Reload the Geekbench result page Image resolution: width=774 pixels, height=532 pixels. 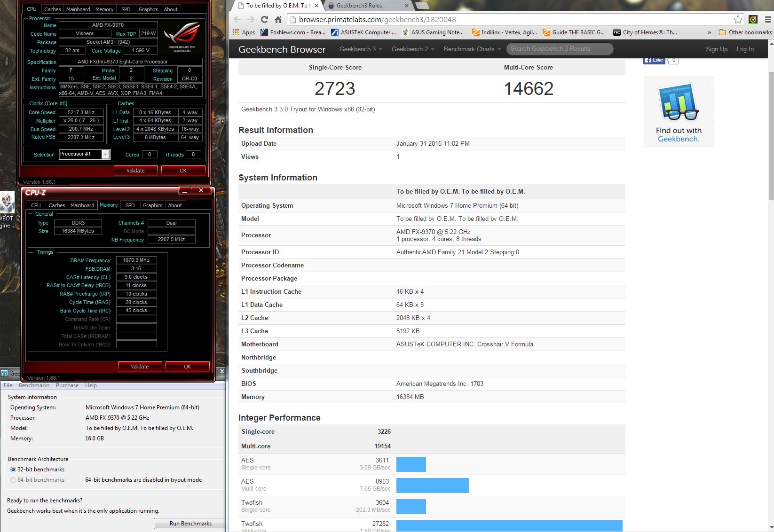point(264,20)
